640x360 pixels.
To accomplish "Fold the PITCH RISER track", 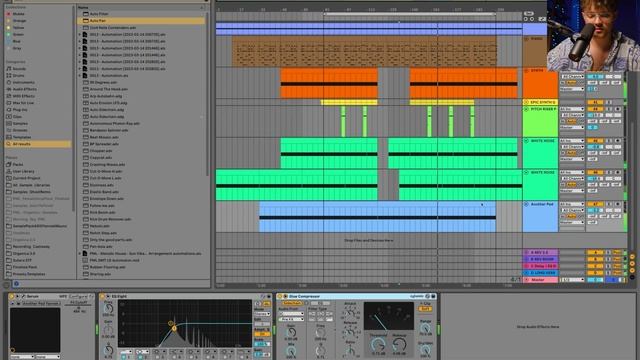I will pos(526,109).
